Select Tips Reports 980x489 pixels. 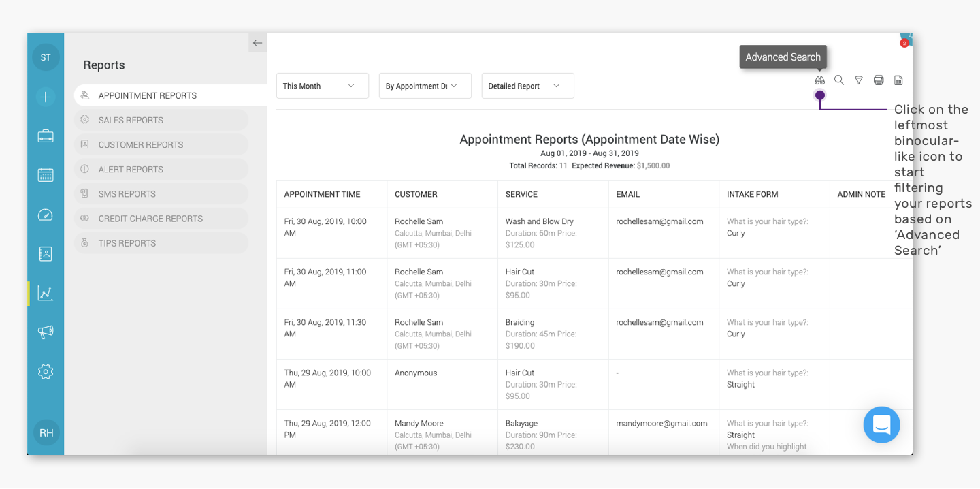click(161, 243)
